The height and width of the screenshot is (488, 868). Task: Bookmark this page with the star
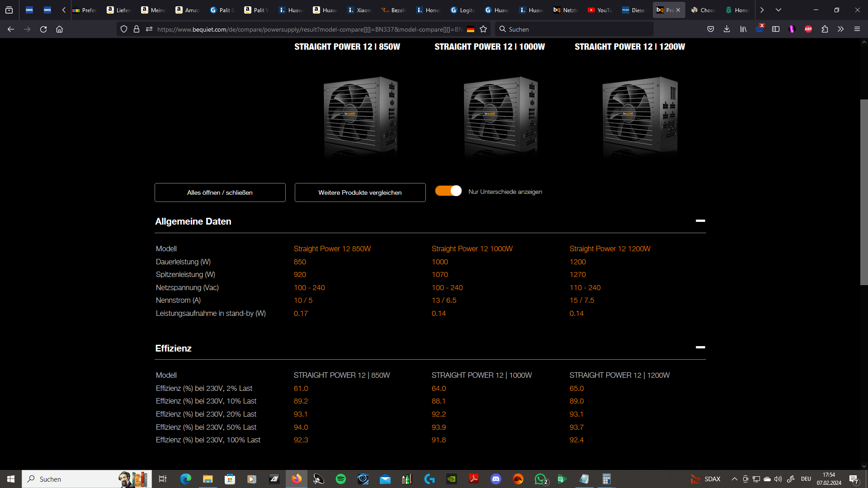483,29
